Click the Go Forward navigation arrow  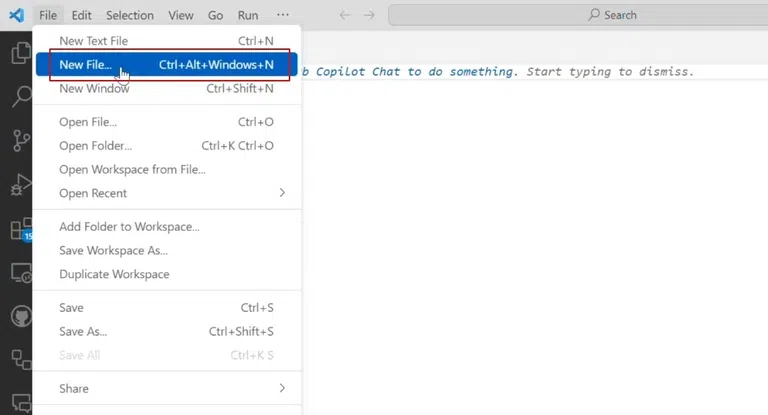370,15
